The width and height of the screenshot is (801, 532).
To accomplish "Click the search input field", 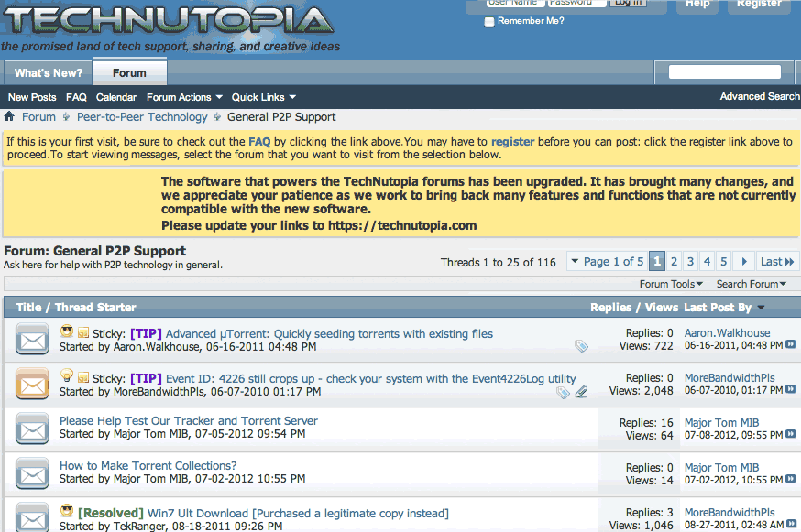I will [724, 72].
